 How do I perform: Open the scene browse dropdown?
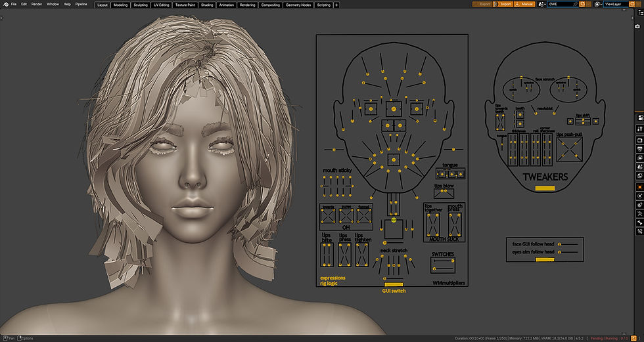[543, 4]
